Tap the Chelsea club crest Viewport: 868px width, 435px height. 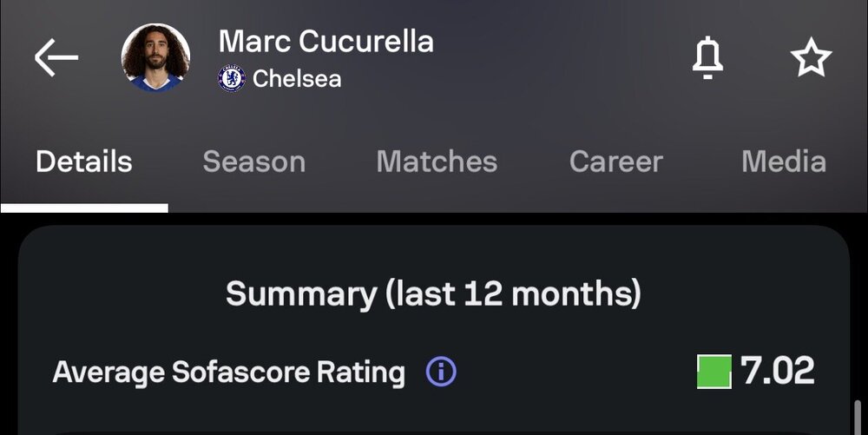(x=232, y=78)
